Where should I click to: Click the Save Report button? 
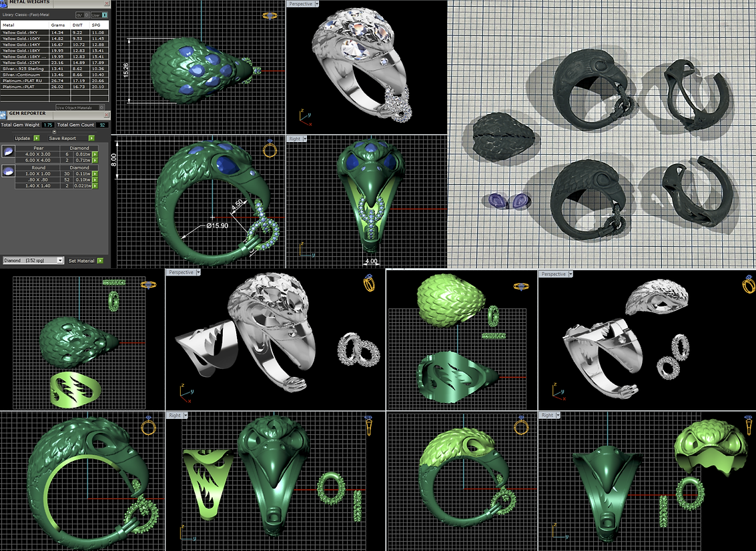62,138
